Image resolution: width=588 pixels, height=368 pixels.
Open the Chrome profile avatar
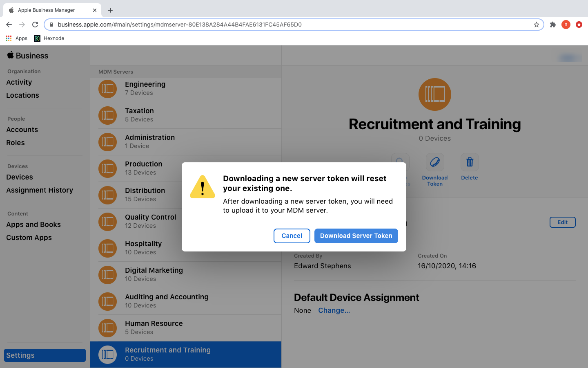pyautogui.click(x=566, y=25)
